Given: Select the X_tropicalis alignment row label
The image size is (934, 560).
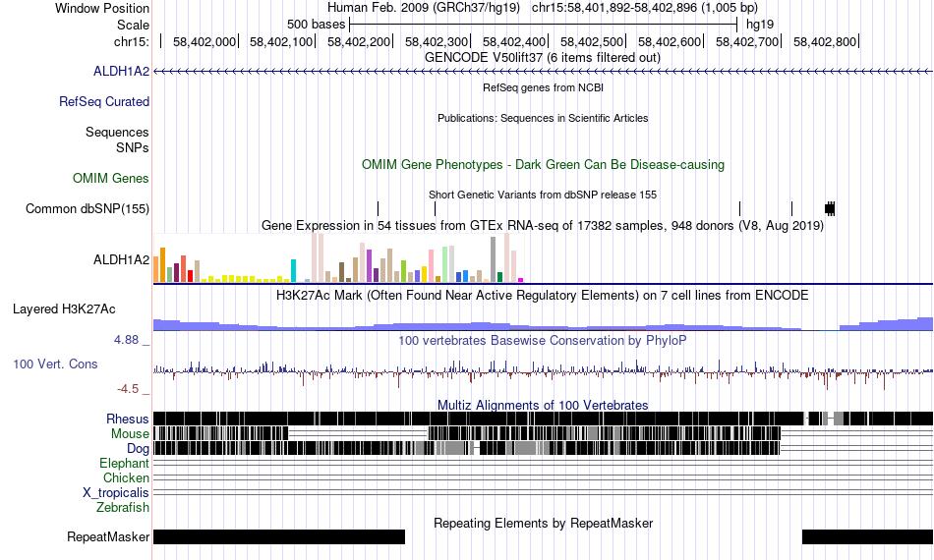Looking at the screenshot, I should point(116,493).
